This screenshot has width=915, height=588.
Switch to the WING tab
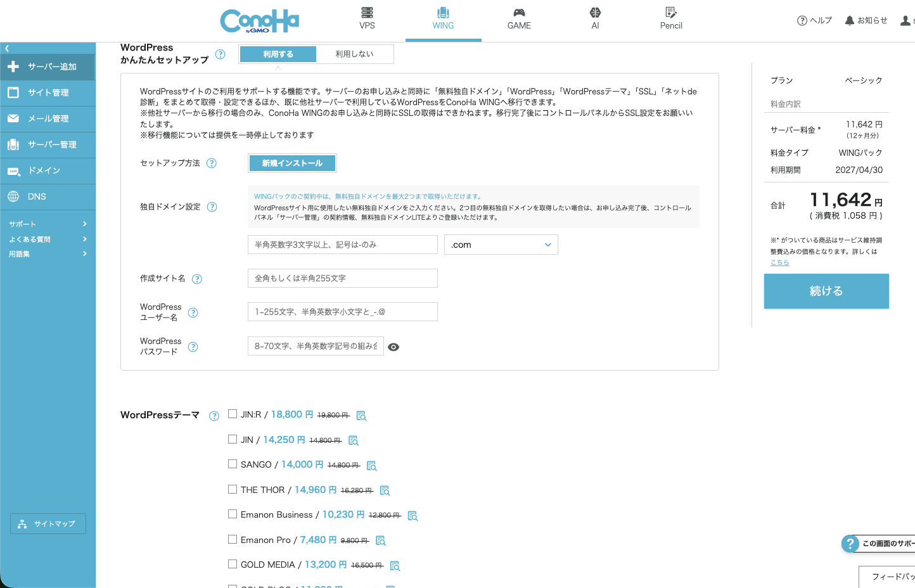pyautogui.click(x=443, y=19)
